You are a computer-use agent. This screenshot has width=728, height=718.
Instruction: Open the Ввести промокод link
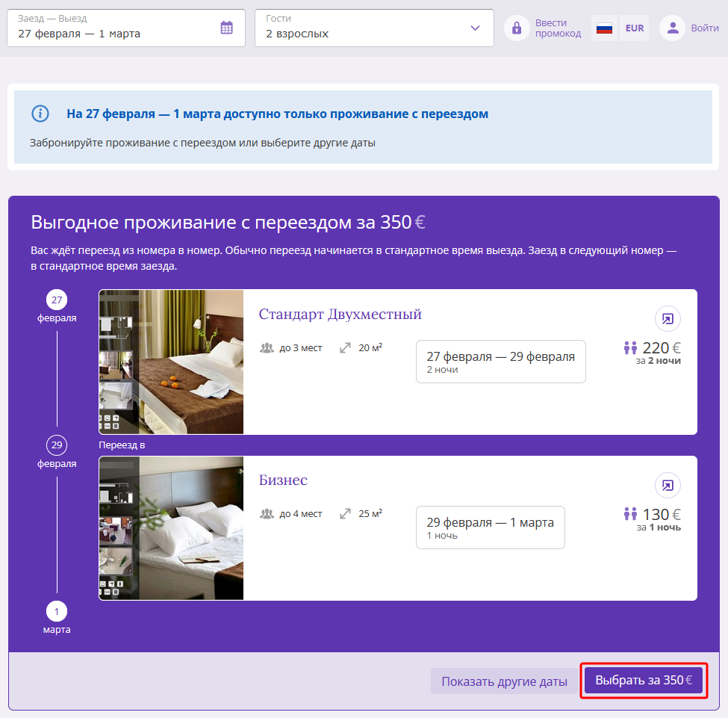click(558, 28)
